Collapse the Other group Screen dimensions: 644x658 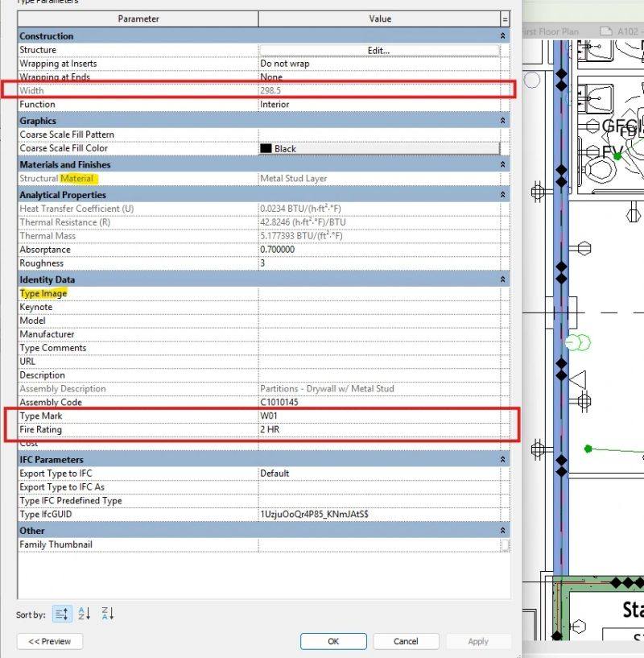(502, 531)
